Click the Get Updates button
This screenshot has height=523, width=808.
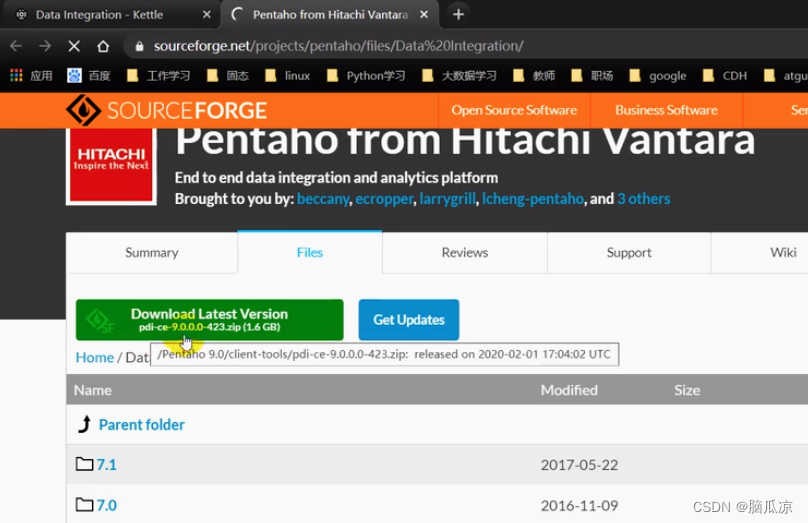[409, 319]
